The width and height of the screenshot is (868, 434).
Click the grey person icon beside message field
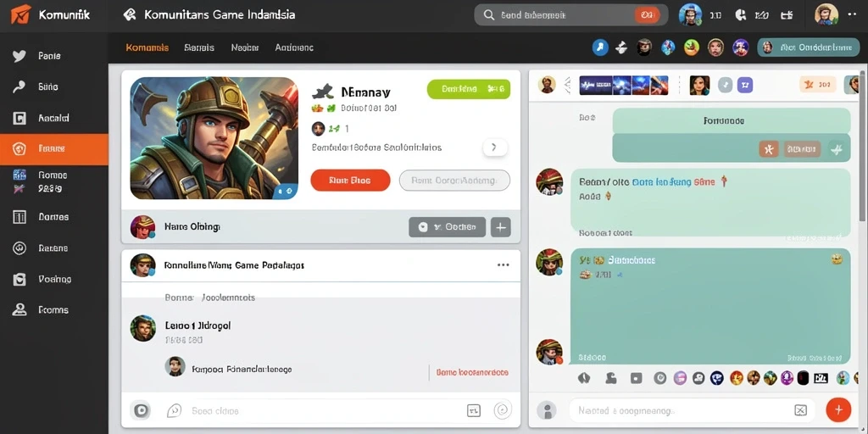547,410
